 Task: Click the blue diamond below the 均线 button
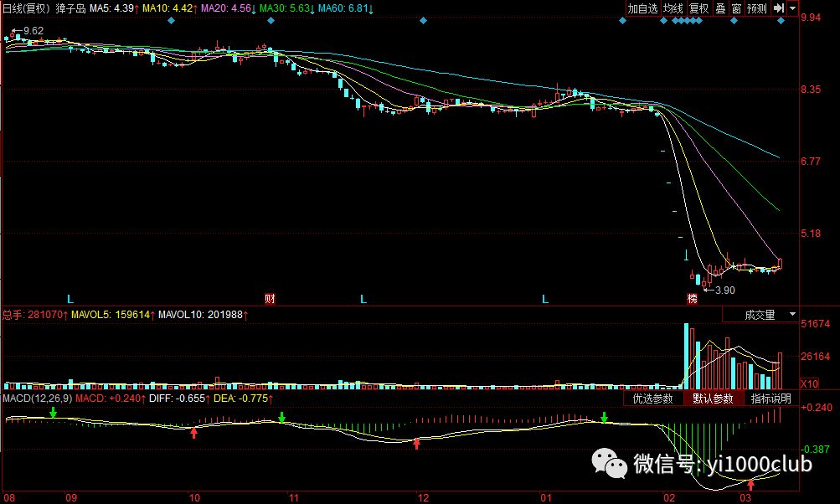663,21
